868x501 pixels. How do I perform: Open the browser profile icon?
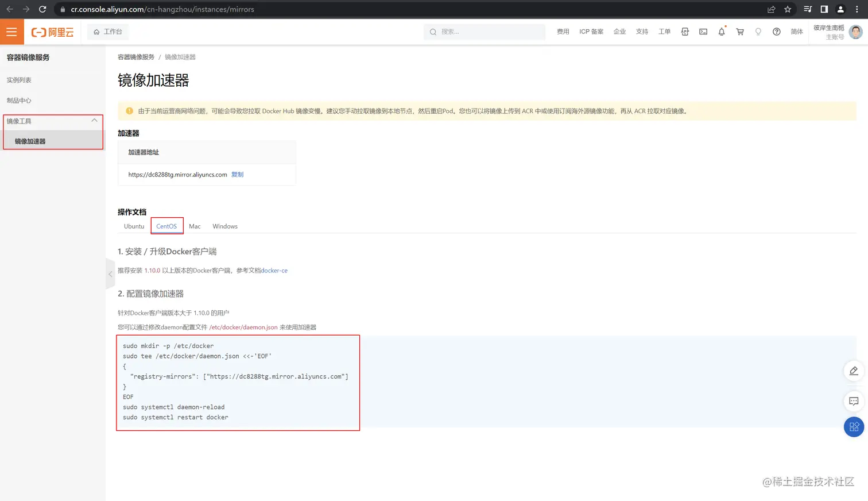(x=840, y=9)
